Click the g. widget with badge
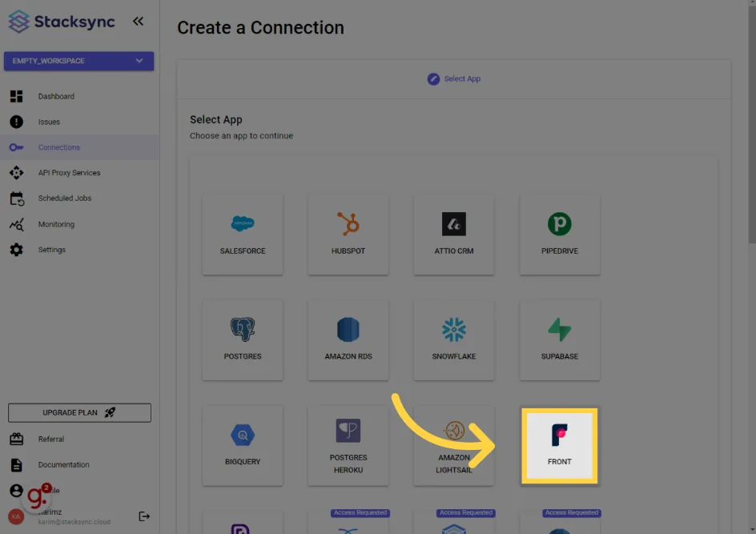This screenshot has width=756, height=534. [38, 496]
